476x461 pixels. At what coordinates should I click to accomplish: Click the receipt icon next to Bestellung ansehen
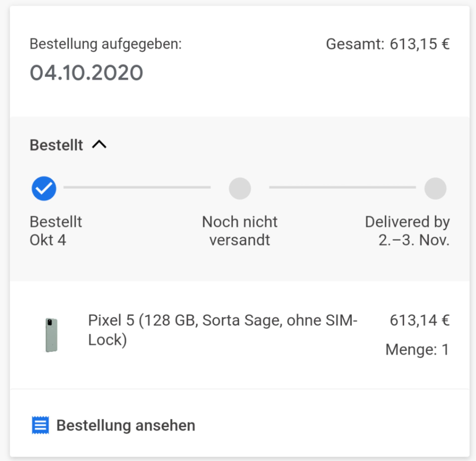click(x=40, y=425)
